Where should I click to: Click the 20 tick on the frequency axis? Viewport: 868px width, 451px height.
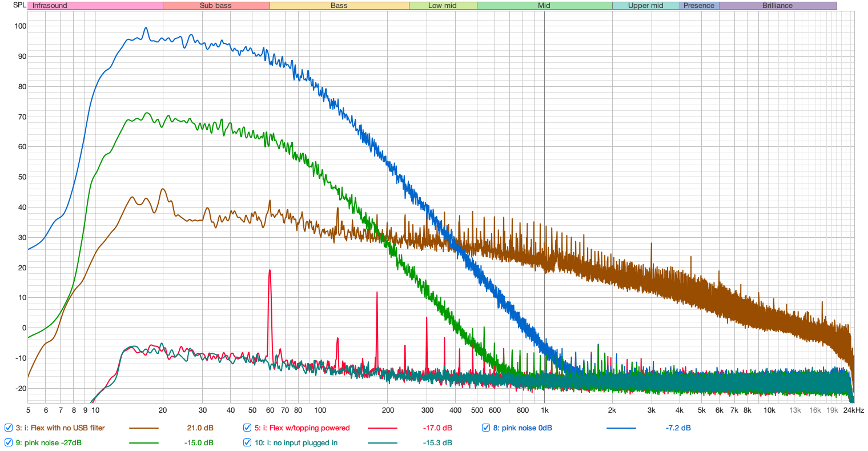pos(163,410)
